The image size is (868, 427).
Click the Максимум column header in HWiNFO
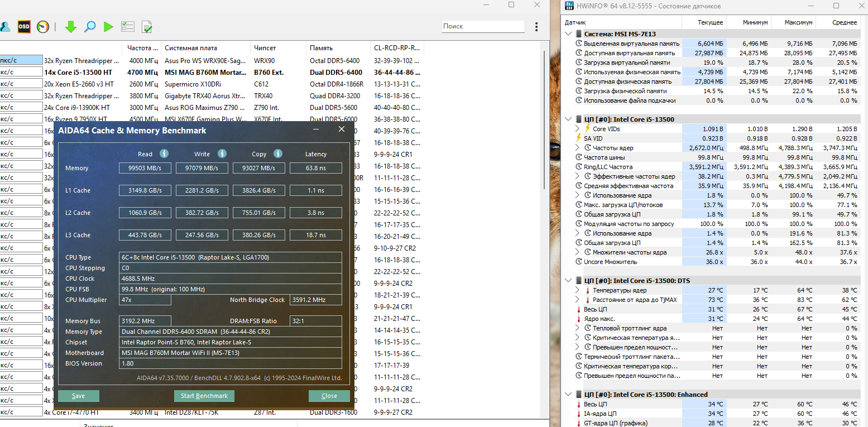pos(793,22)
